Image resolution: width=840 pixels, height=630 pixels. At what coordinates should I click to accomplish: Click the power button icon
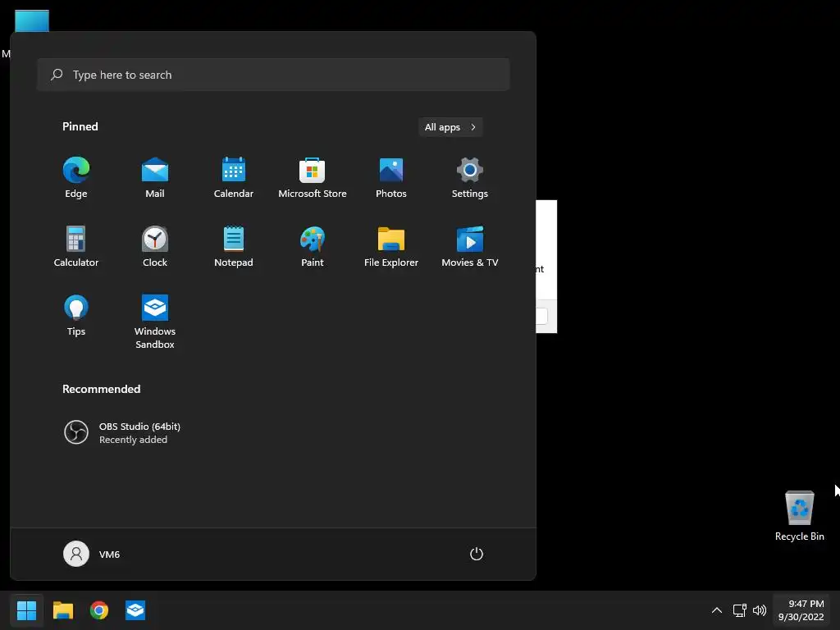tap(477, 554)
